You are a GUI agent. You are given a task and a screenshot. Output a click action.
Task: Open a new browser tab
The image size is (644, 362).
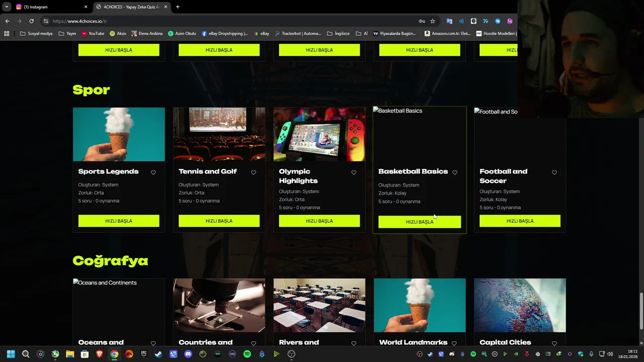[x=178, y=7]
